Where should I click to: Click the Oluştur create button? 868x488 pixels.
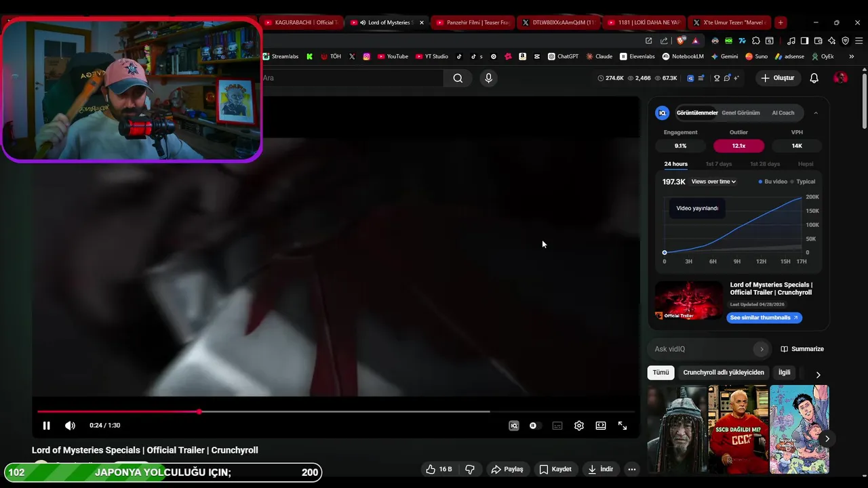[x=777, y=78]
